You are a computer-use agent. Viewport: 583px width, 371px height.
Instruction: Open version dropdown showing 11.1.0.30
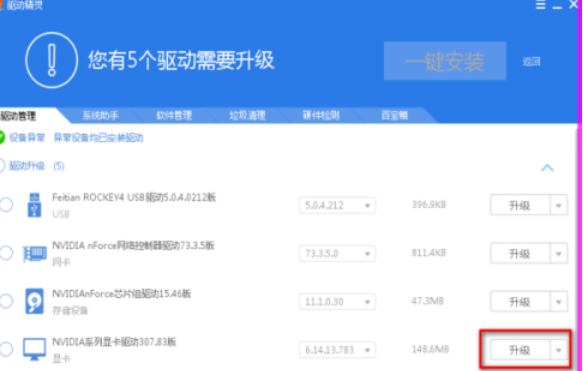click(x=337, y=302)
